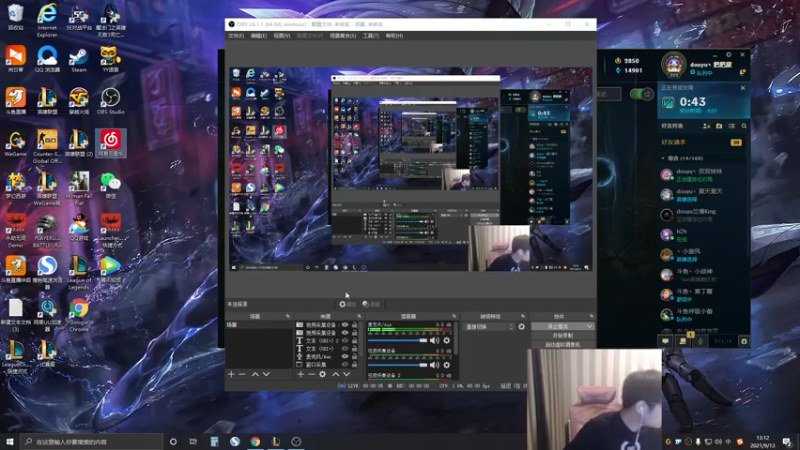The image size is (800, 450).
Task: Open WeChat desktop shortcut
Action: 110,185
